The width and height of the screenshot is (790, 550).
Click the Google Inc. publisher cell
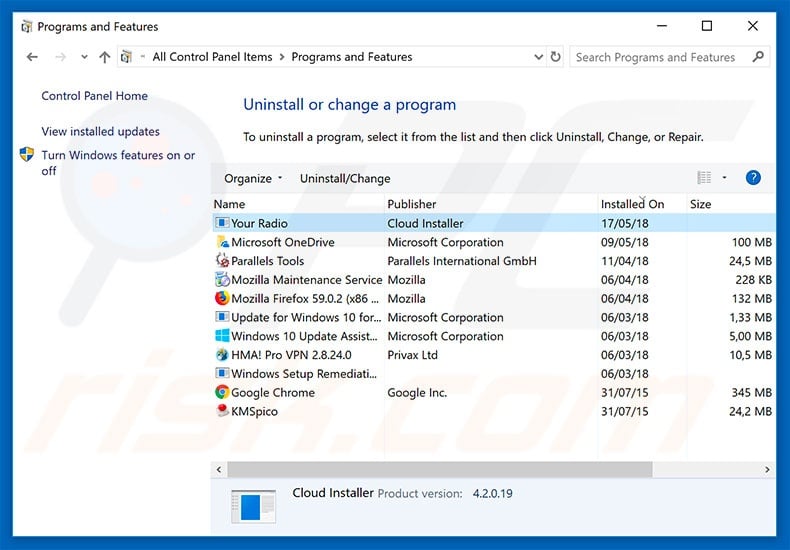click(x=417, y=393)
